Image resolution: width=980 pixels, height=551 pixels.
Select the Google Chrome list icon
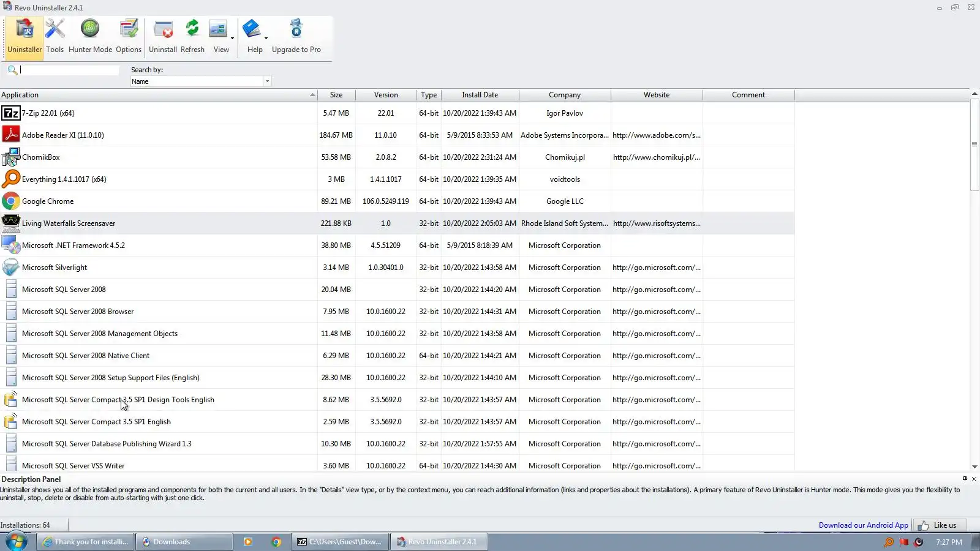point(10,201)
